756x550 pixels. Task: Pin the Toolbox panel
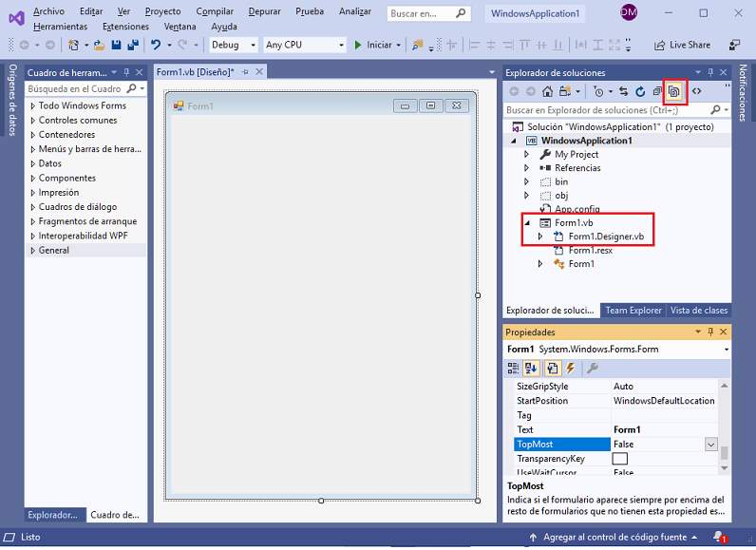(126, 72)
